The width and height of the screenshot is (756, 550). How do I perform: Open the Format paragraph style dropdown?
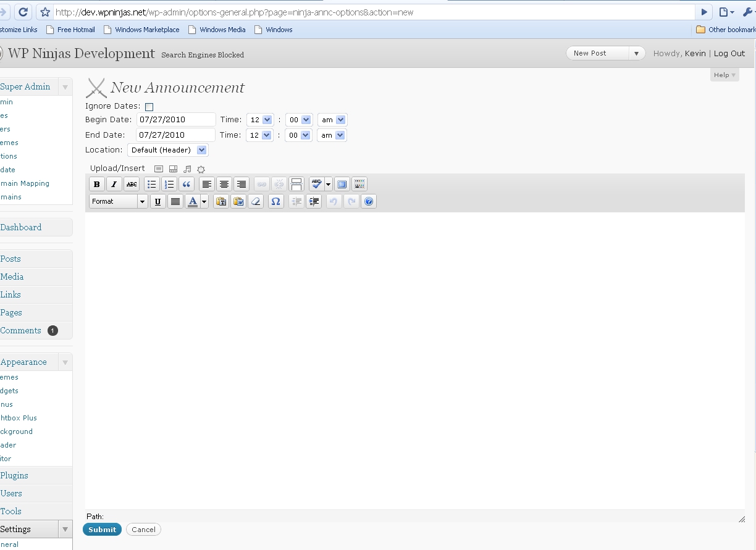click(x=119, y=201)
